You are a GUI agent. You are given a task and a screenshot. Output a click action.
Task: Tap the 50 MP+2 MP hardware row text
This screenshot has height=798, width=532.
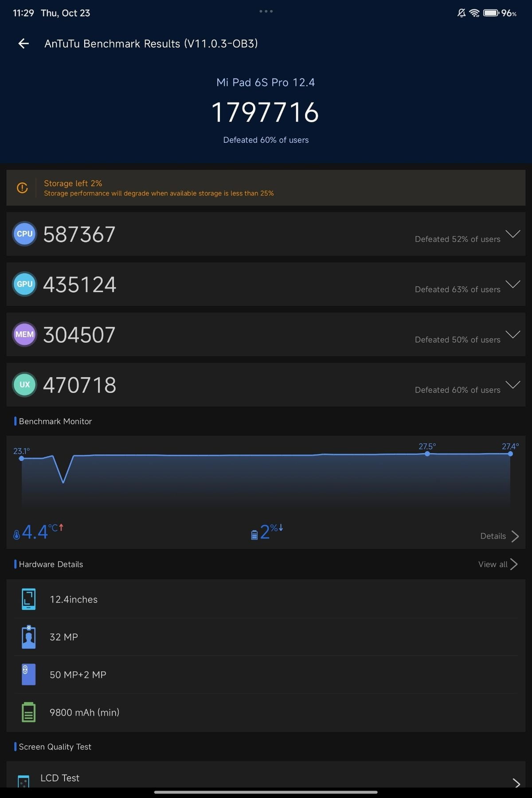[x=78, y=675]
